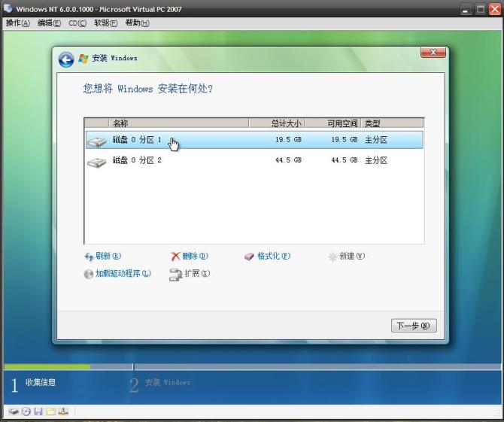Screen dimensions: 504x422
Task: Click the 19.5 GB free space value
Action: 345,140
